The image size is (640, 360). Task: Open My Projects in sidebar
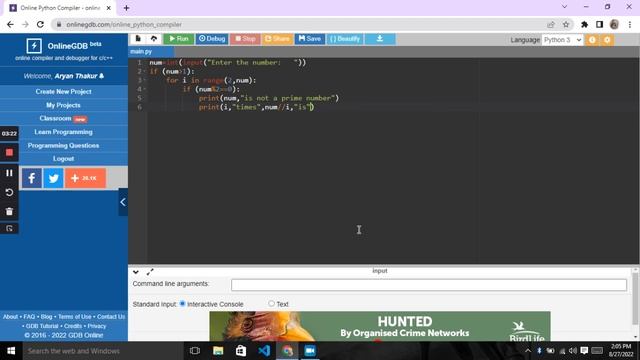pos(64,105)
